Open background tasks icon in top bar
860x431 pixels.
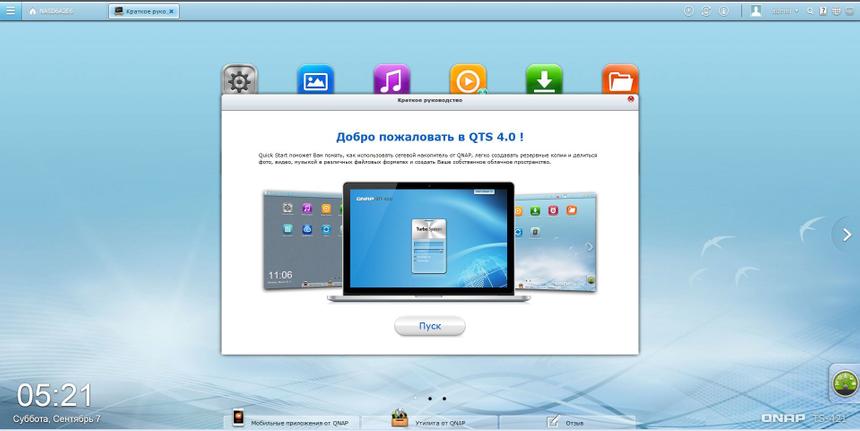pos(689,11)
